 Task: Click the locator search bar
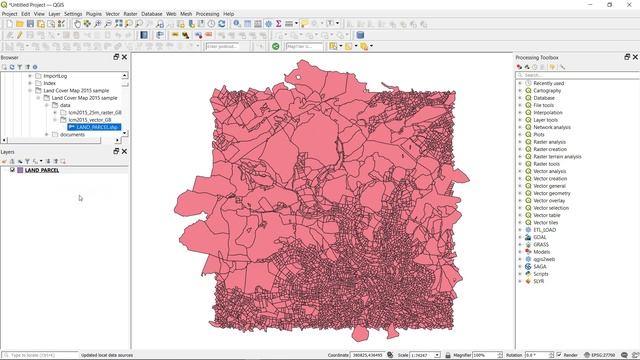pyautogui.click(x=40, y=355)
